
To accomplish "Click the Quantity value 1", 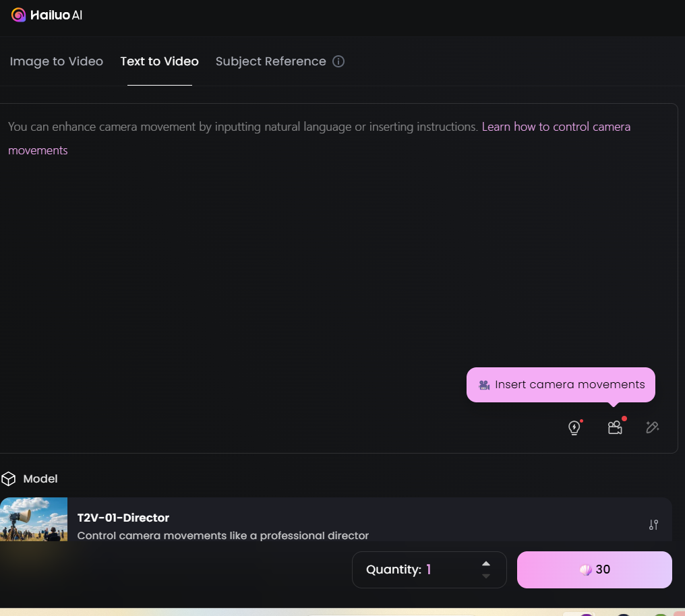I will click(429, 569).
